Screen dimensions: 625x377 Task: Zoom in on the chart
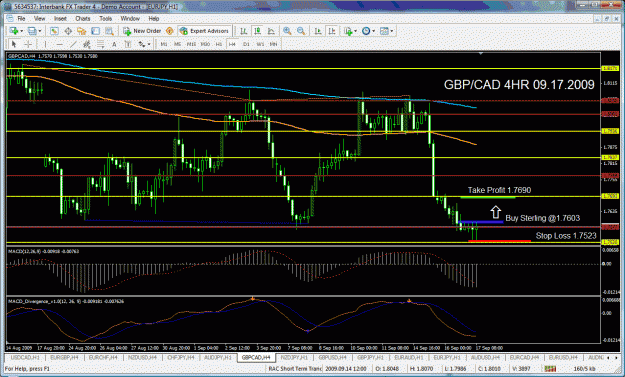tap(287, 31)
